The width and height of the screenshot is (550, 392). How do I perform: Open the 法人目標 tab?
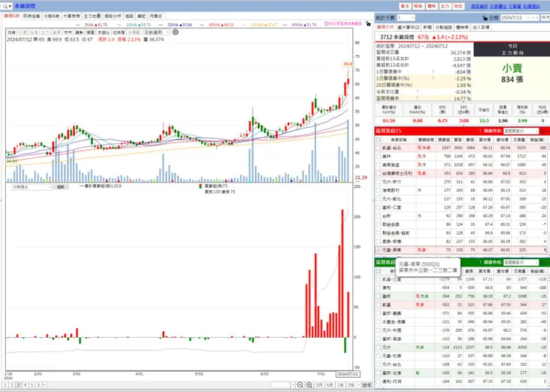[481, 27]
